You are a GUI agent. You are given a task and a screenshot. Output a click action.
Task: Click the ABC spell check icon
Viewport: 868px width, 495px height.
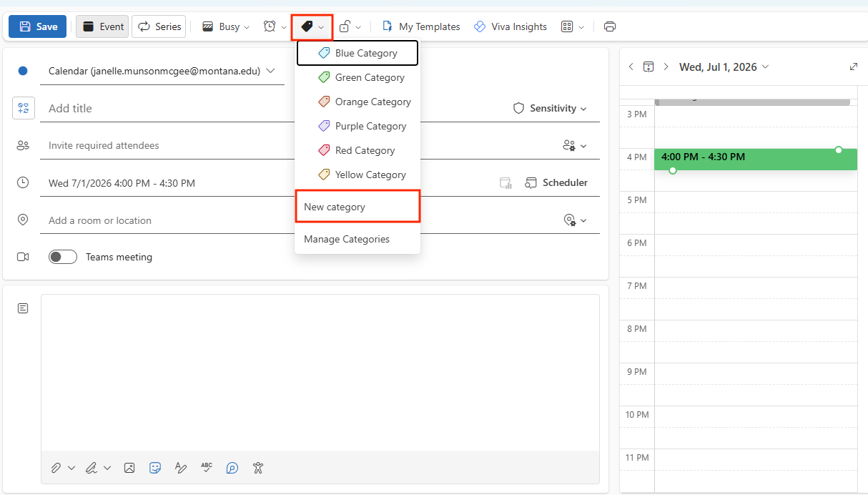click(207, 468)
